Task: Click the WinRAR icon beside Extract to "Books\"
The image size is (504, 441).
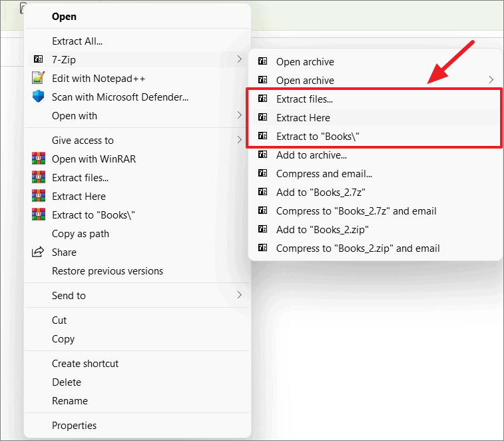Action: [x=38, y=215]
